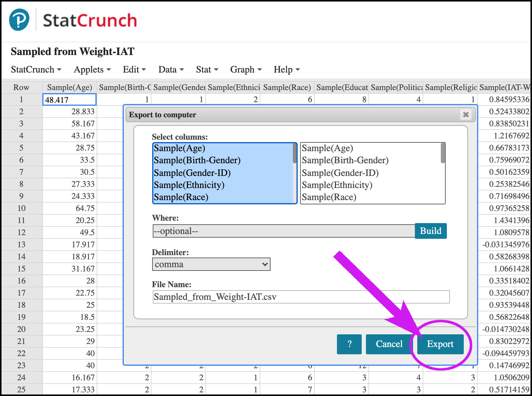Viewport: 532px width, 396px height.
Task: Open the Stat menu
Action: point(207,70)
